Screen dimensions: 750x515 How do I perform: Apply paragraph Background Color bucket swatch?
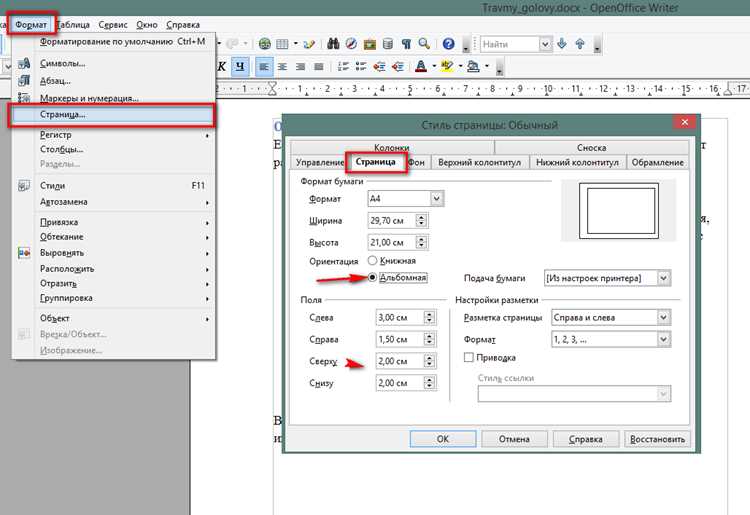click(474, 66)
